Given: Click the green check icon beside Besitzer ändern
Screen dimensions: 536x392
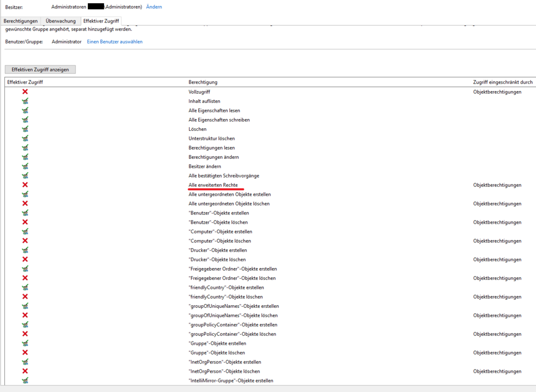Looking at the screenshot, I should [x=25, y=166].
